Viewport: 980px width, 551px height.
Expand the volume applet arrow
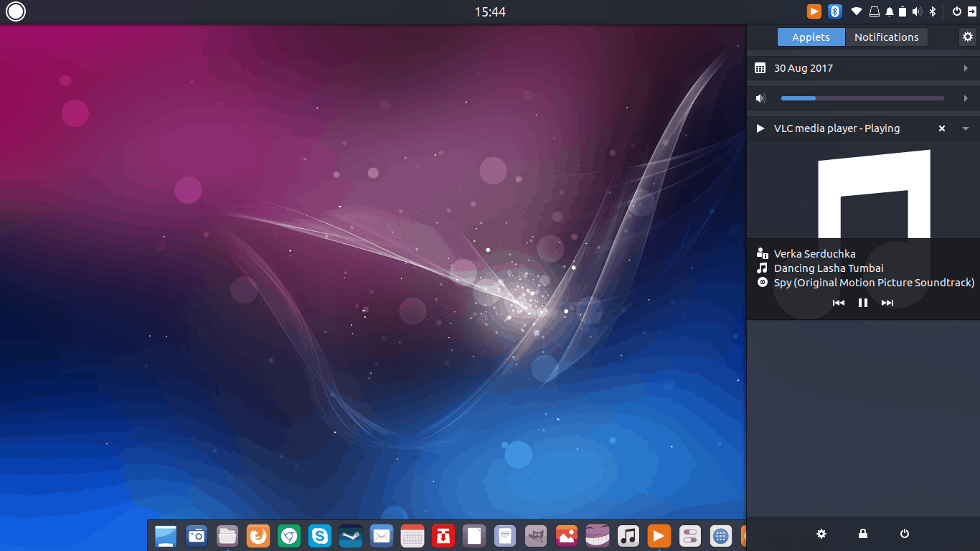pyautogui.click(x=966, y=98)
